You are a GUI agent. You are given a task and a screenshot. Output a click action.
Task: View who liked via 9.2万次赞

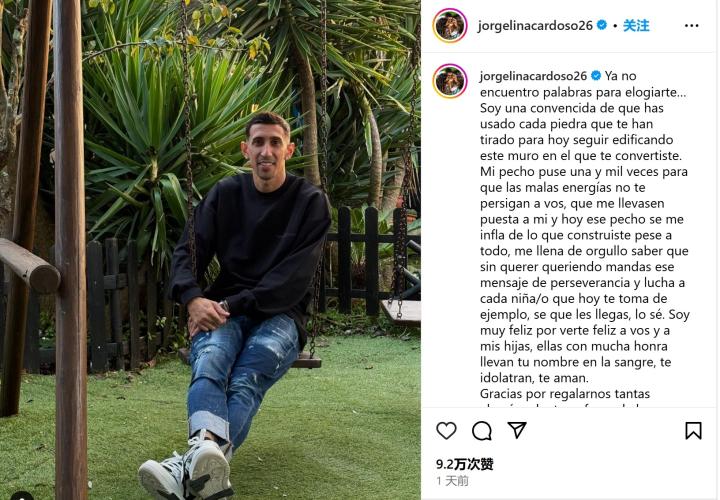coord(465,464)
